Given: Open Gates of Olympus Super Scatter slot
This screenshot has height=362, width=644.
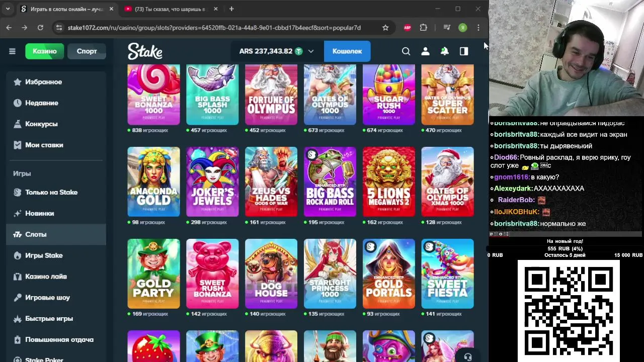Looking at the screenshot, I should click(x=447, y=95).
